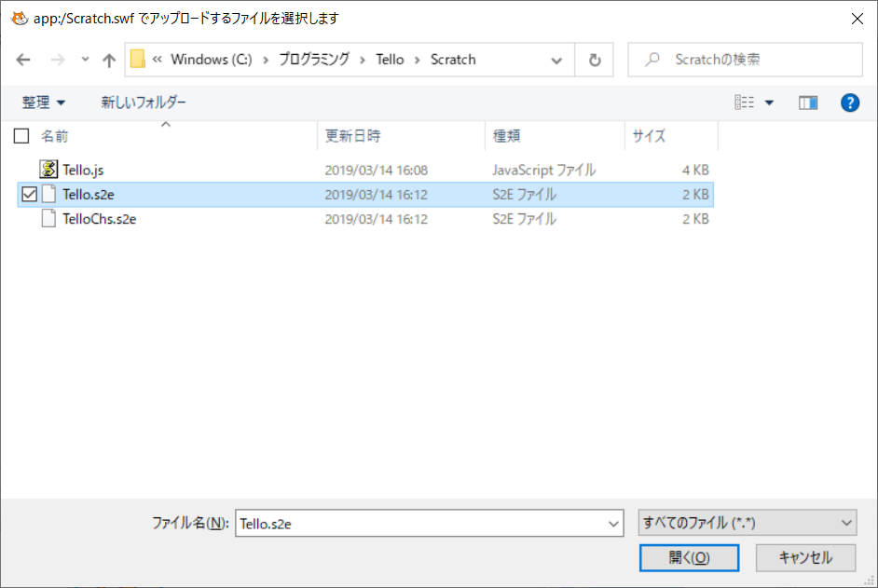The width and height of the screenshot is (878, 588).
Task: Click the TelloChs.s2e file icon
Action: point(48,218)
